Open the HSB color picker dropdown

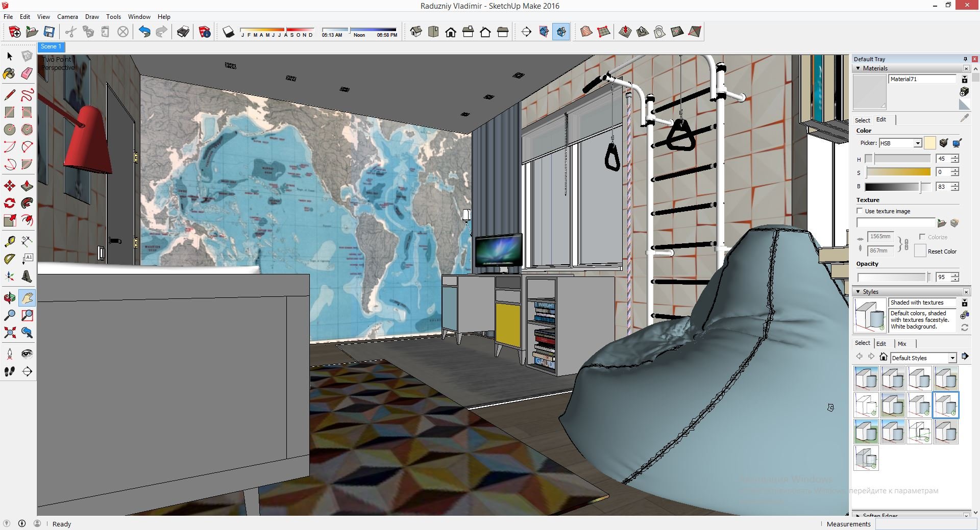[917, 143]
